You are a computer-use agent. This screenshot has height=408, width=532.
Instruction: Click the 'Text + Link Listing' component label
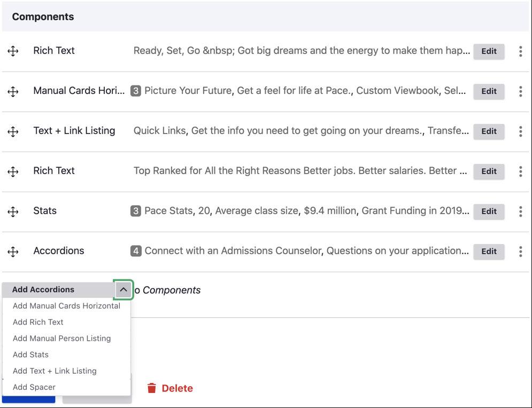click(74, 131)
